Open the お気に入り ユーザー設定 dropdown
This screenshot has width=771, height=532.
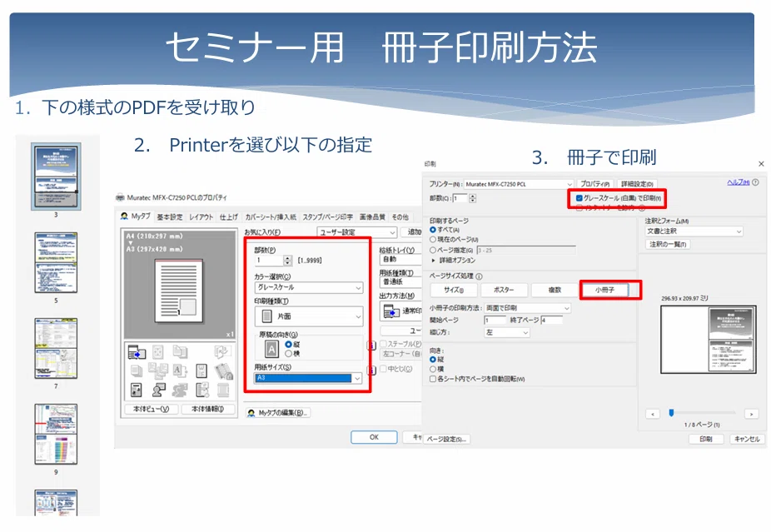pyautogui.click(x=357, y=232)
